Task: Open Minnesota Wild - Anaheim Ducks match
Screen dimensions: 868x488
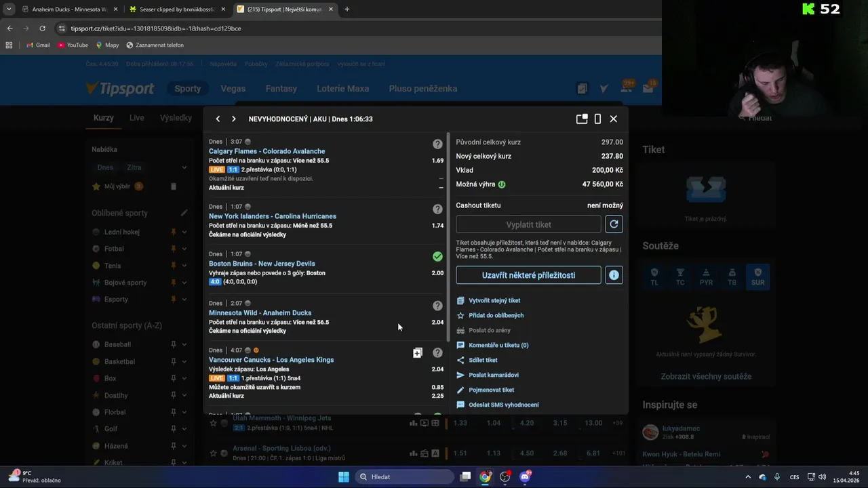Action: [x=260, y=313]
